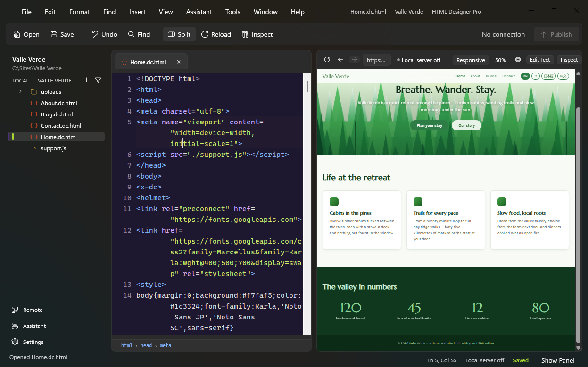
Task: Select head in the breadcrumb
Action: click(x=146, y=345)
